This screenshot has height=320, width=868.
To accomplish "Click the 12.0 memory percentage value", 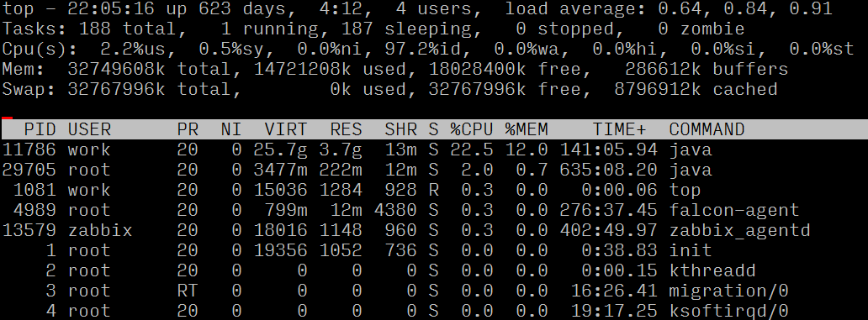I will (526, 150).
